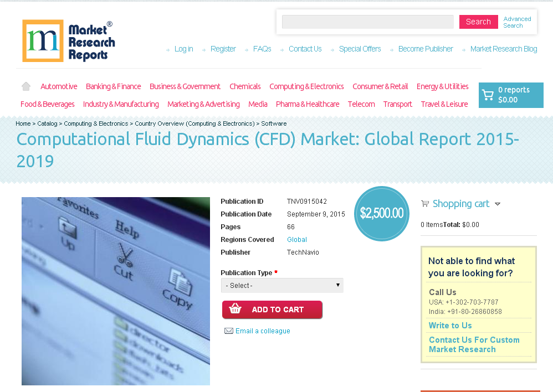The width and height of the screenshot is (553, 392).
Task: Click the product thumbnail image
Action: [115, 291]
